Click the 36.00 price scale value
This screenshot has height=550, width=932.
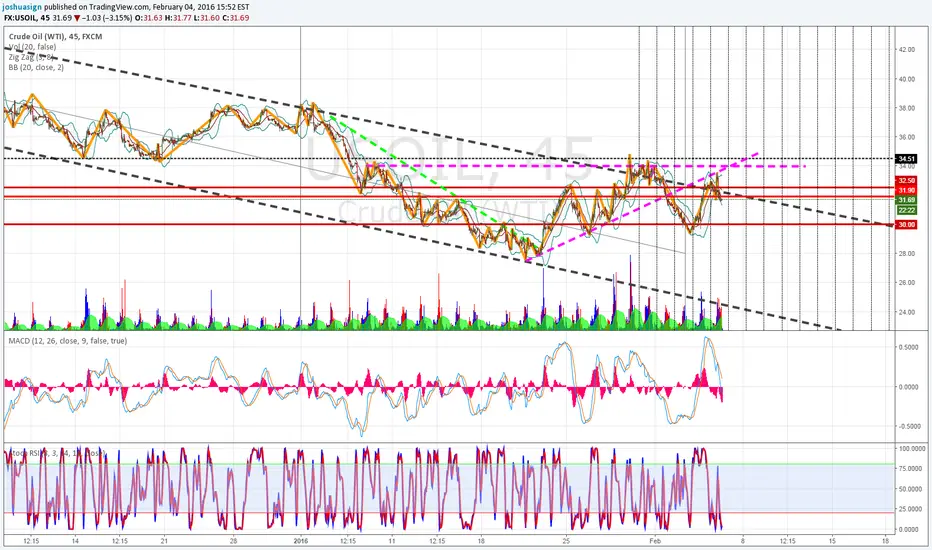906,137
